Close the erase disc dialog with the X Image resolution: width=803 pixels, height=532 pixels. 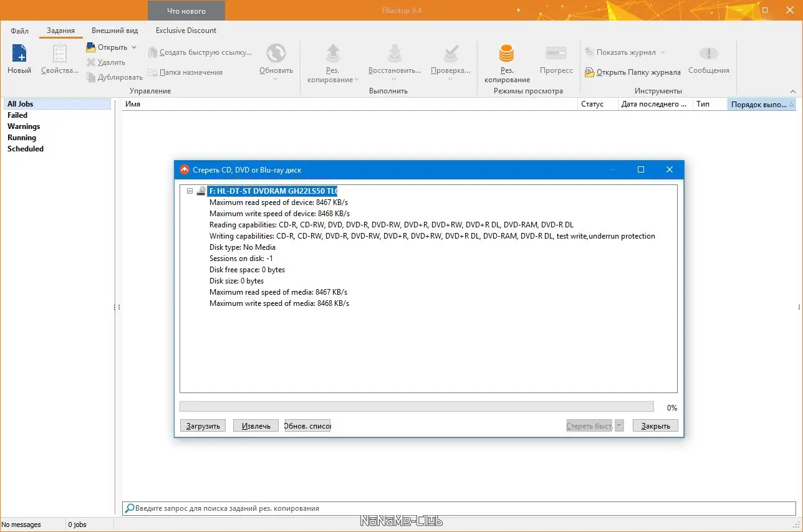670,169
